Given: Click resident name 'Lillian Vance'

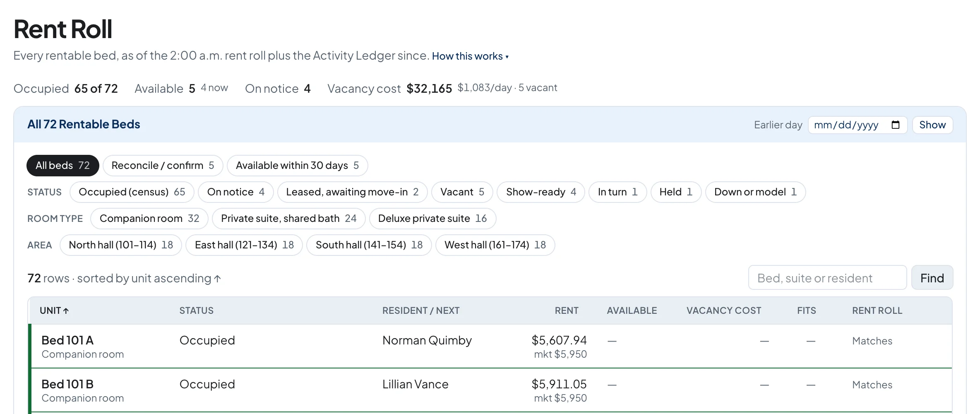Looking at the screenshot, I should 416,384.
